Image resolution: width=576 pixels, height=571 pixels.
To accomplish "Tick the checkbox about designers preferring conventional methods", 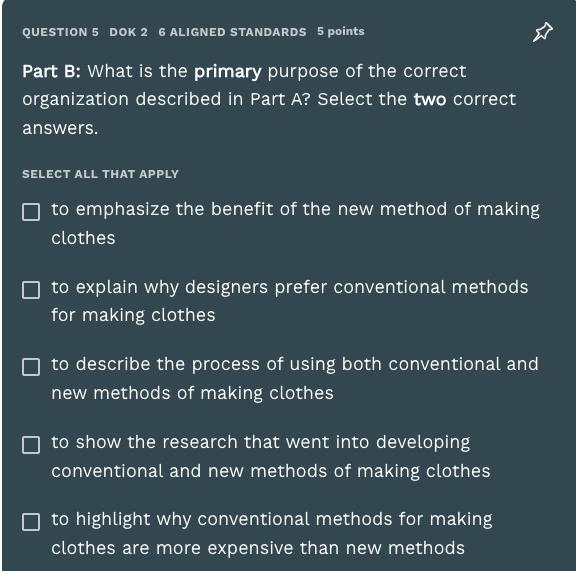I will pos(31,290).
